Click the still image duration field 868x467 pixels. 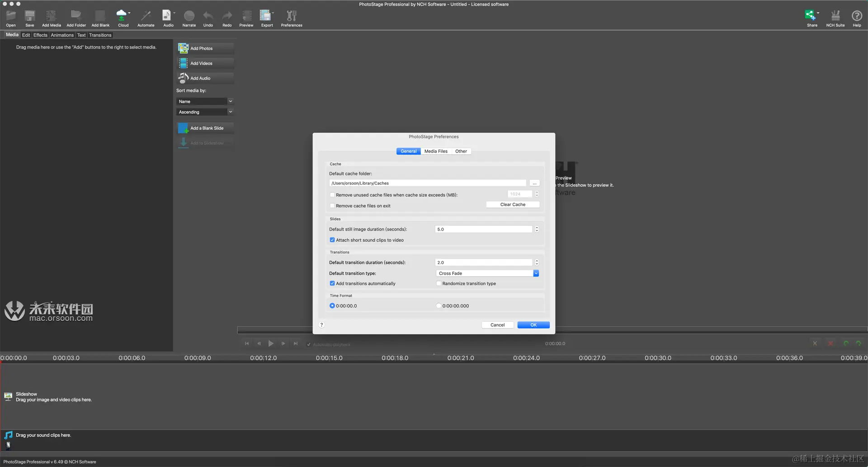(484, 229)
